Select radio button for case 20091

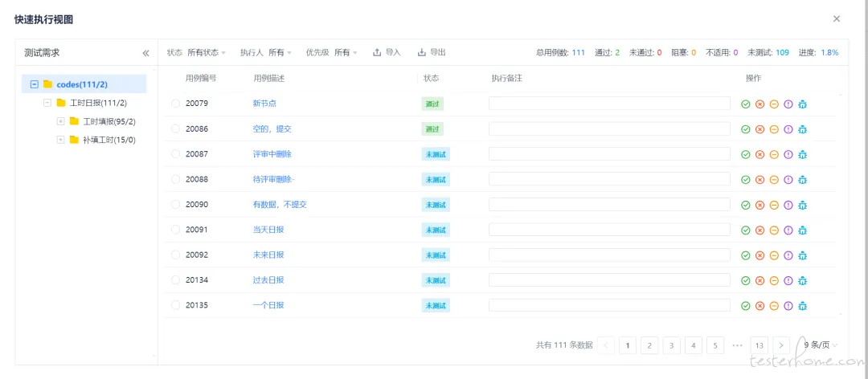175,229
